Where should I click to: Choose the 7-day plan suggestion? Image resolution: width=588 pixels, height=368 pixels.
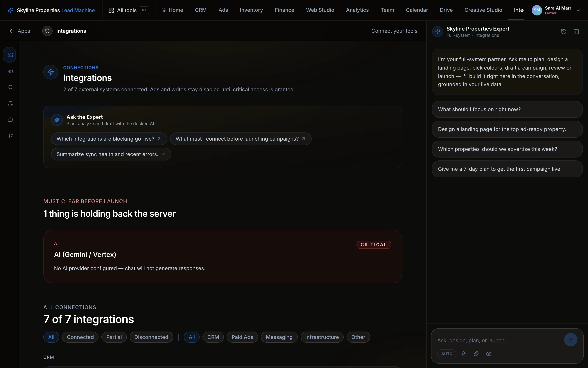point(507,169)
